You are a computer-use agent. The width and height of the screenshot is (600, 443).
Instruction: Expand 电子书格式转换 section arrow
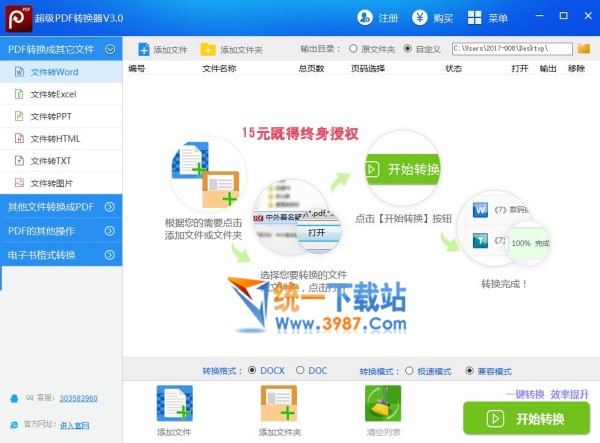click(110, 255)
